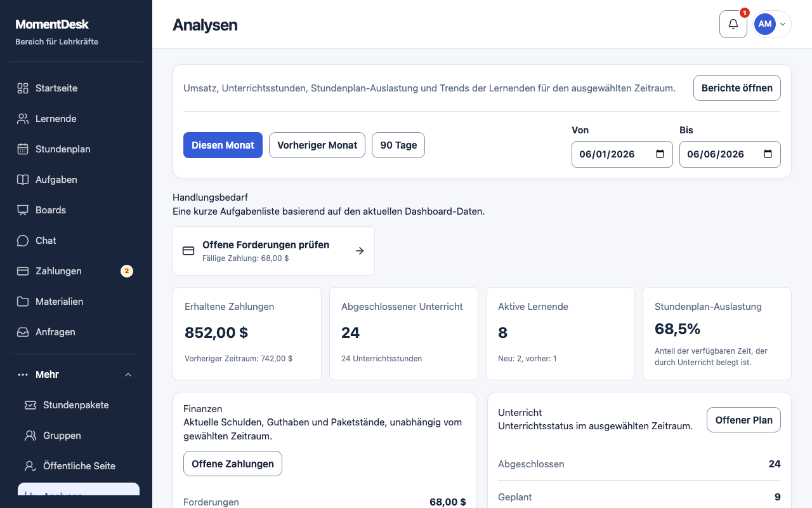Open Lernende in the sidebar
The height and width of the screenshot is (508, 812).
click(76, 119)
